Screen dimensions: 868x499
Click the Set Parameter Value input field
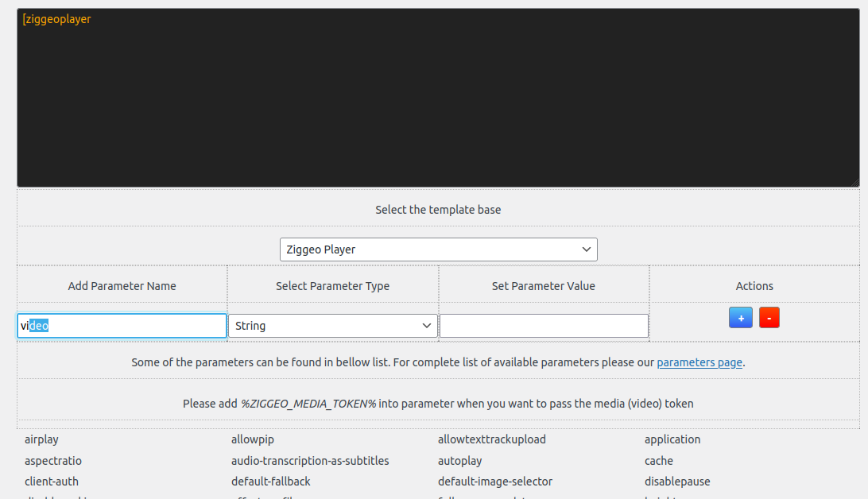coord(544,326)
